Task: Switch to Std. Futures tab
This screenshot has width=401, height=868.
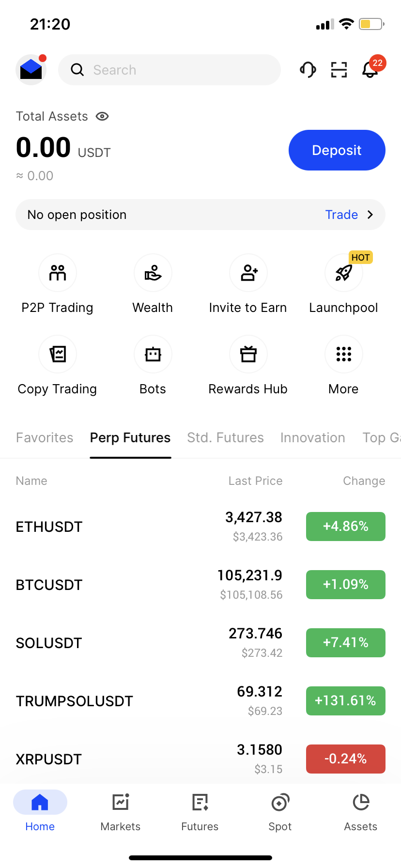Action: pyautogui.click(x=225, y=438)
